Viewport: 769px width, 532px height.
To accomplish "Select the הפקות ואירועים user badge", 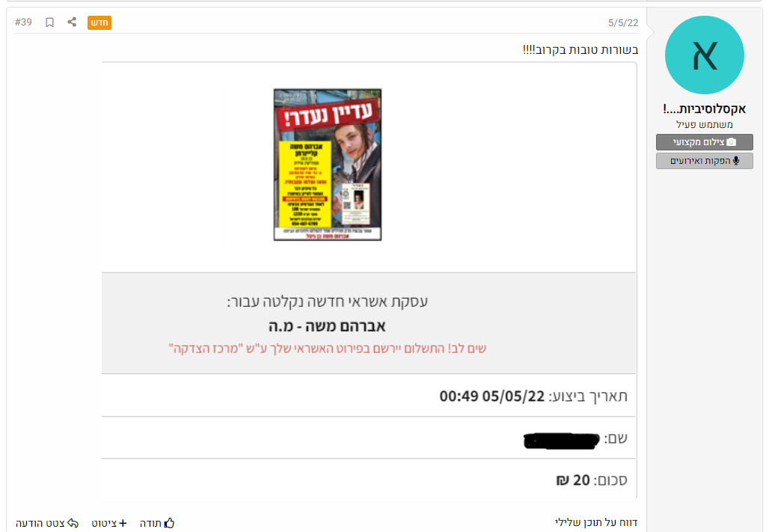I will click(x=704, y=161).
